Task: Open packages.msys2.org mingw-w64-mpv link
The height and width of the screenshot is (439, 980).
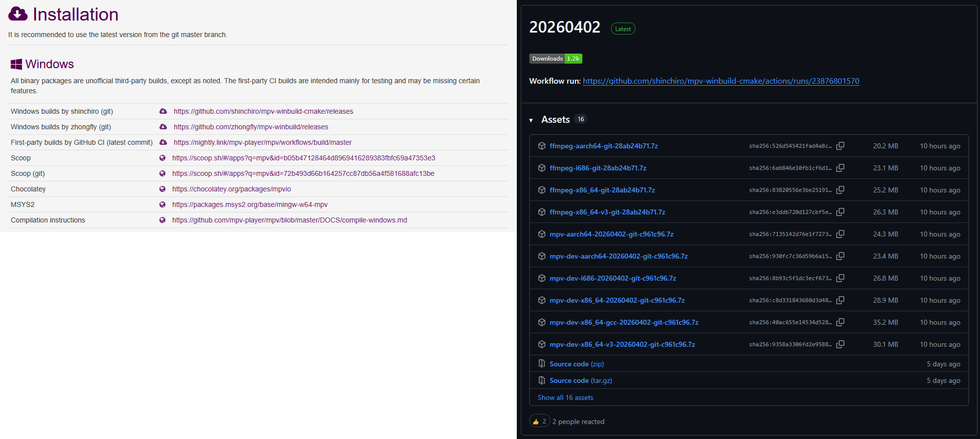Action: pyautogui.click(x=250, y=204)
